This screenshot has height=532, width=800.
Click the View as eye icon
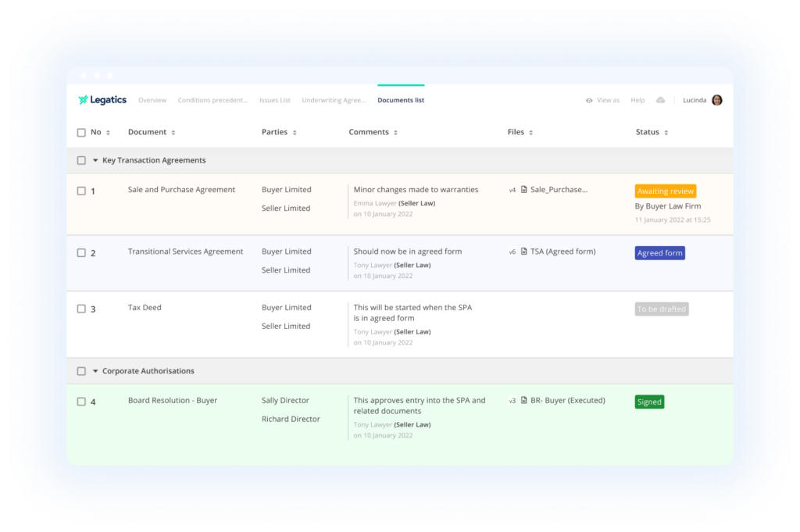coord(589,101)
